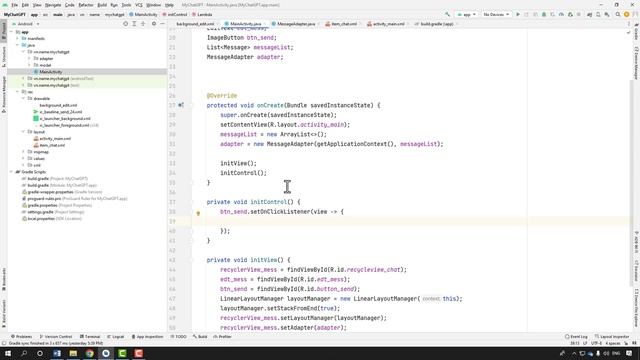Fold the onCreate method block
640x360 pixels.
pyautogui.click(x=191, y=105)
